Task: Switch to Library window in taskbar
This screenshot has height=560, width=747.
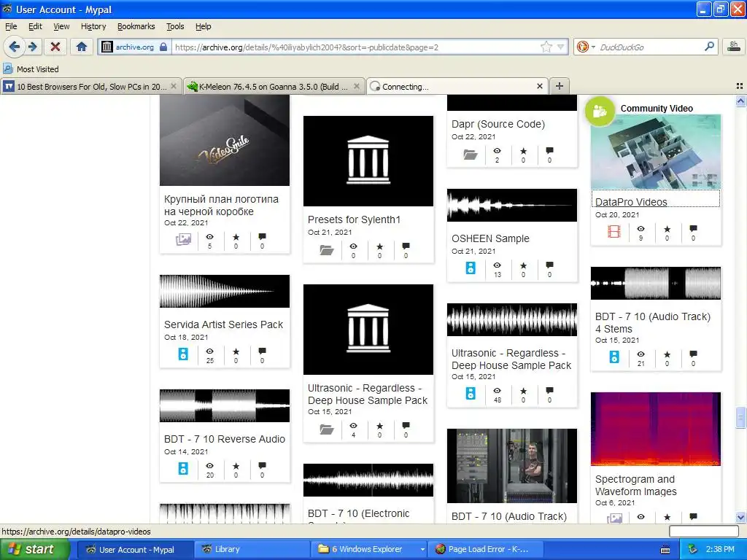Action: [252, 549]
